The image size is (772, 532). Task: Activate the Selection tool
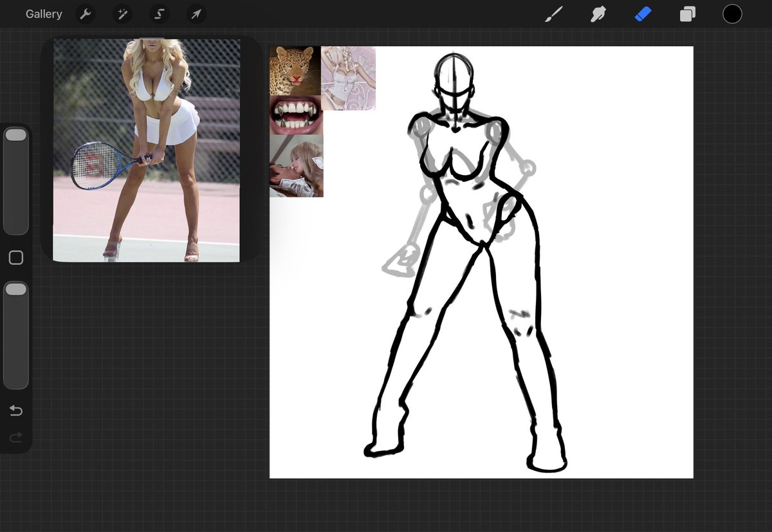160,14
